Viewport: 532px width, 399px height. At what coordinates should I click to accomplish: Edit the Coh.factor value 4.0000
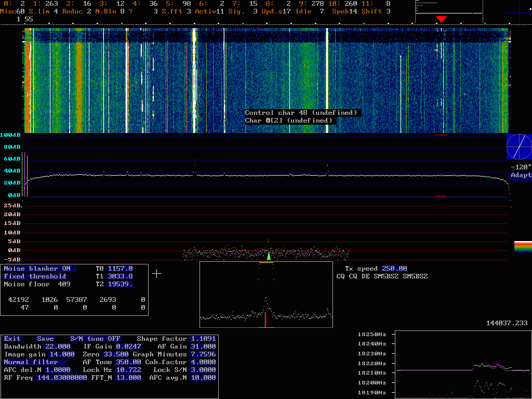[203, 362]
